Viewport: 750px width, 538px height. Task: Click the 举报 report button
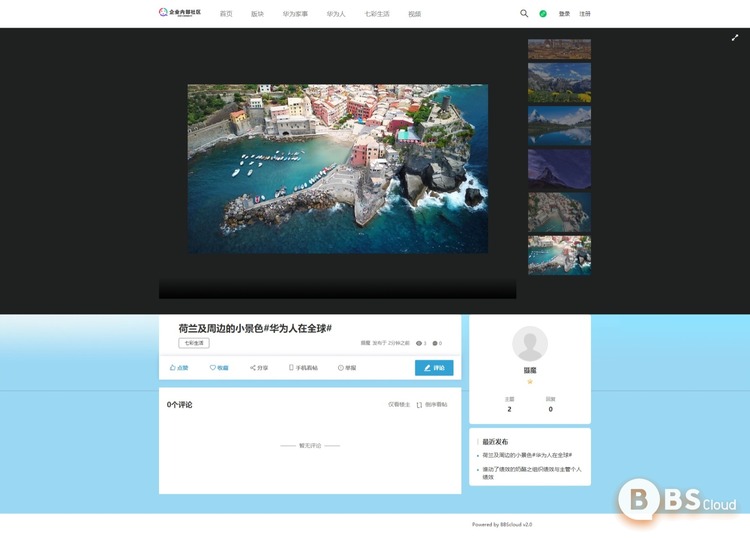pos(347,368)
